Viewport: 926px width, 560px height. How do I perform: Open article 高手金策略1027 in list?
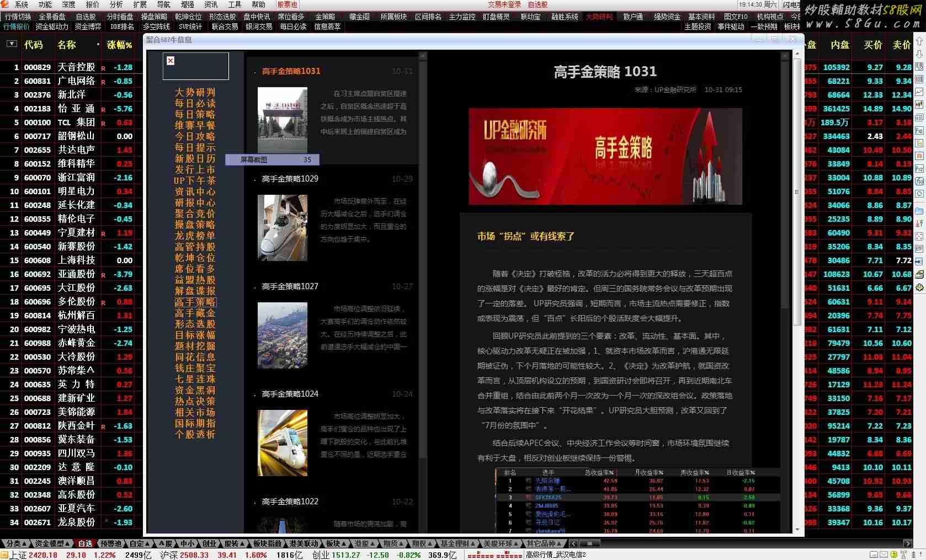[x=290, y=286]
